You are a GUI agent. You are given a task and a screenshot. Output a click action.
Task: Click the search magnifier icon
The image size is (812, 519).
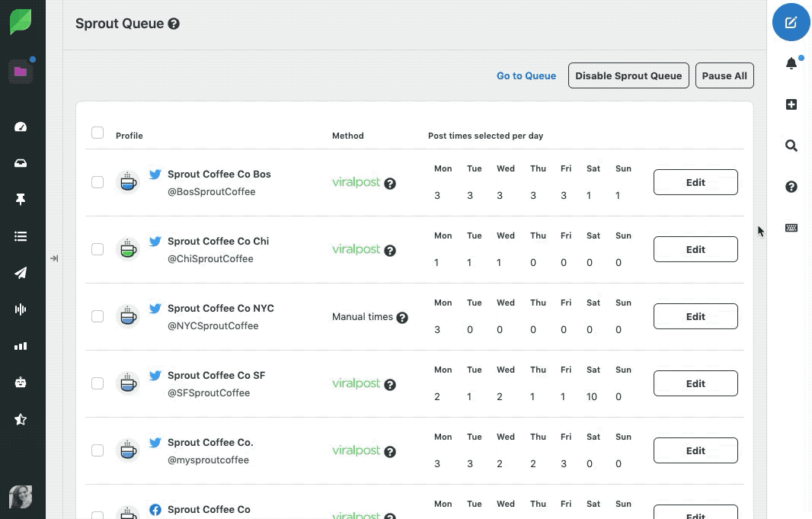tap(791, 146)
